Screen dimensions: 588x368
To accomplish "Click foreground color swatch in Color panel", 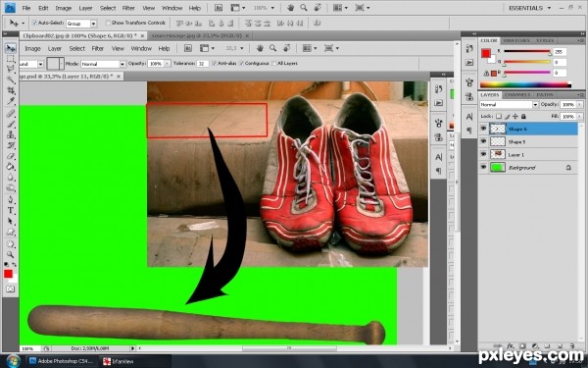I will pyautogui.click(x=486, y=53).
